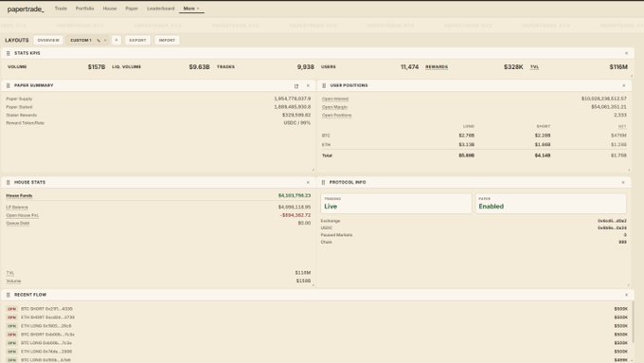644x363 pixels.
Task: Close the Stats KPIs panel
Action: point(626,53)
